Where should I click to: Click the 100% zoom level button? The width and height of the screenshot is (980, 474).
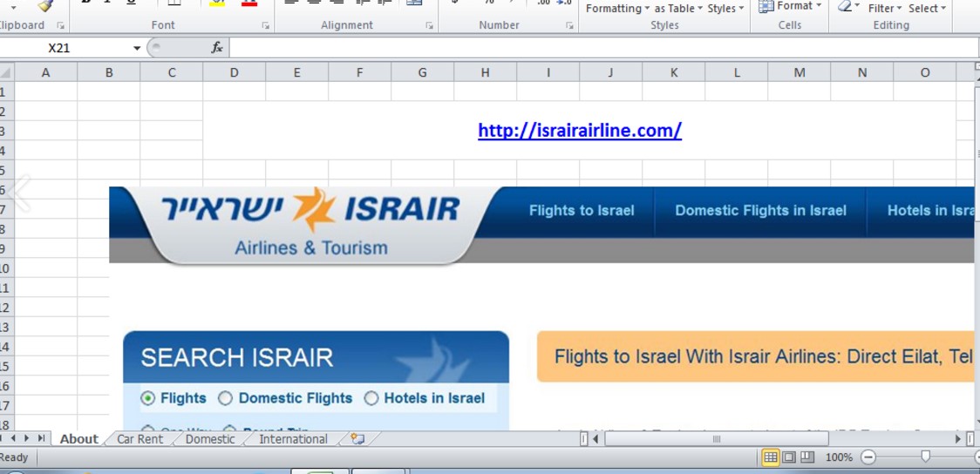pos(839,457)
